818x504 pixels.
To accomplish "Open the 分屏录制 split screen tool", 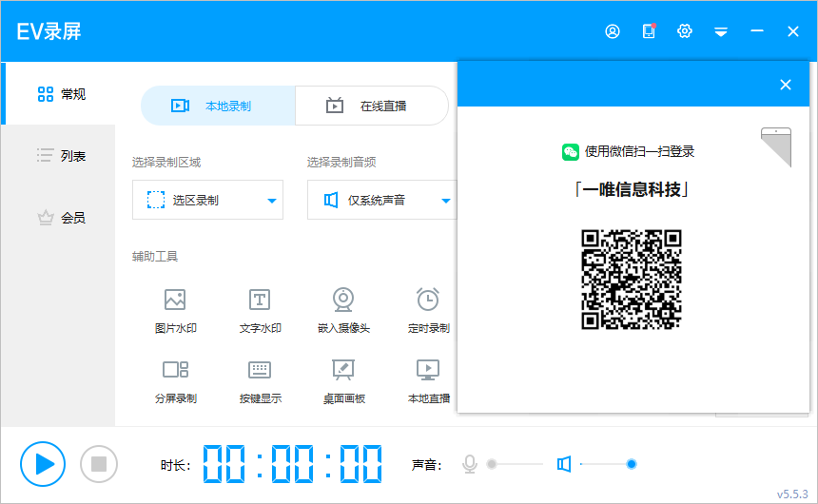I will pyautogui.click(x=175, y=381).
